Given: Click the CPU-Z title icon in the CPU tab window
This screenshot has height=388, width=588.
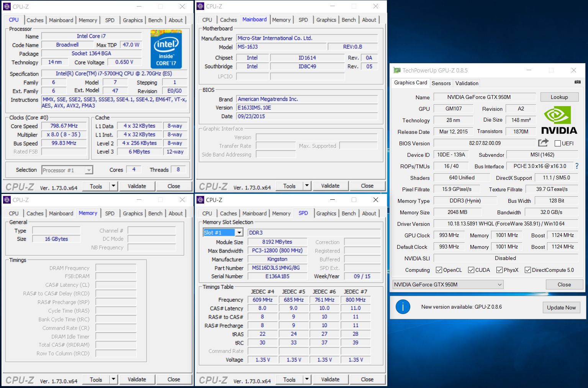Looking at the screenshot, I should pyautogui.click(x=7, y=7).
